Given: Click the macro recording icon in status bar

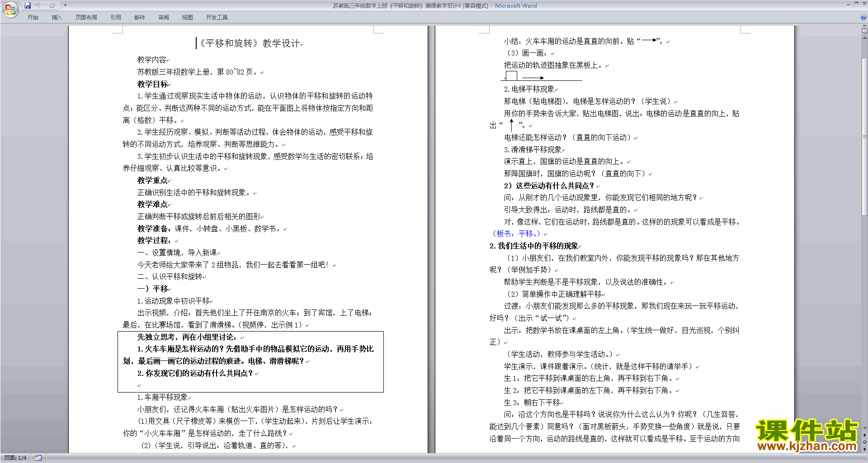Looking at the screenshot, I should [38, 458].
